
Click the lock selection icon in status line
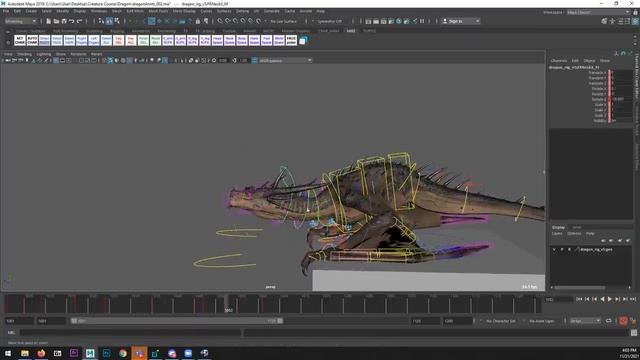(198, 21)
